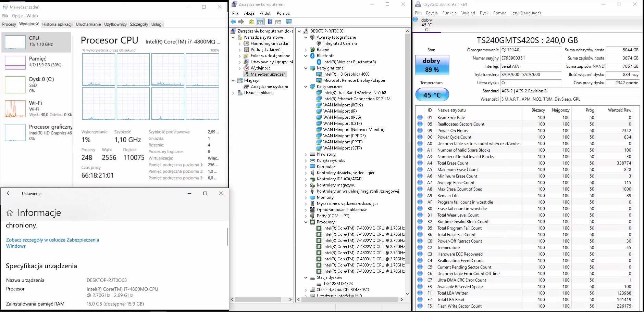The image size is (644, 312).
Task: Click the Harmonogram zadań clock icon
Action: 246,43
